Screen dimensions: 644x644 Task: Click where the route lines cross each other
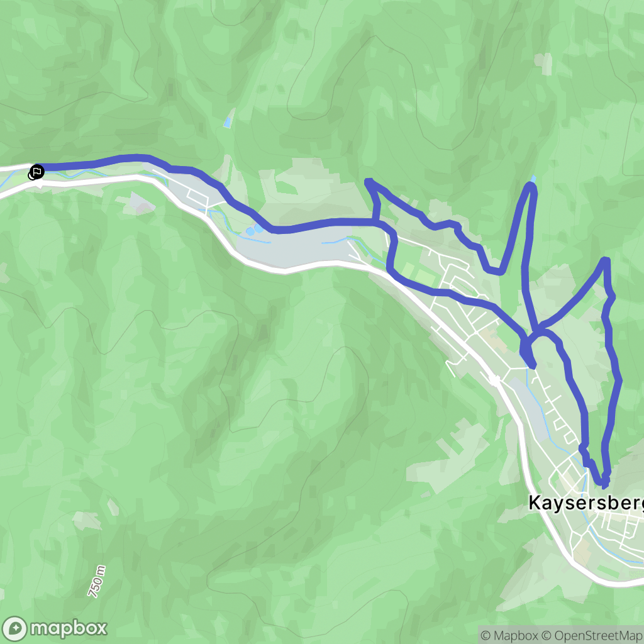click(x=535, y=333)
